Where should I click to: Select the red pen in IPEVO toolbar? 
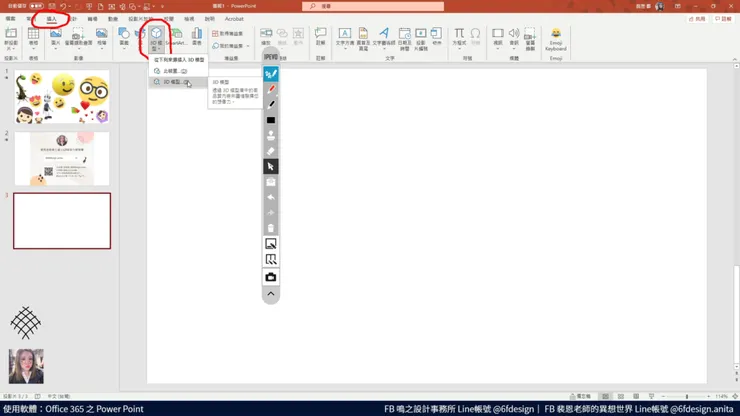[x=271, y=89]
